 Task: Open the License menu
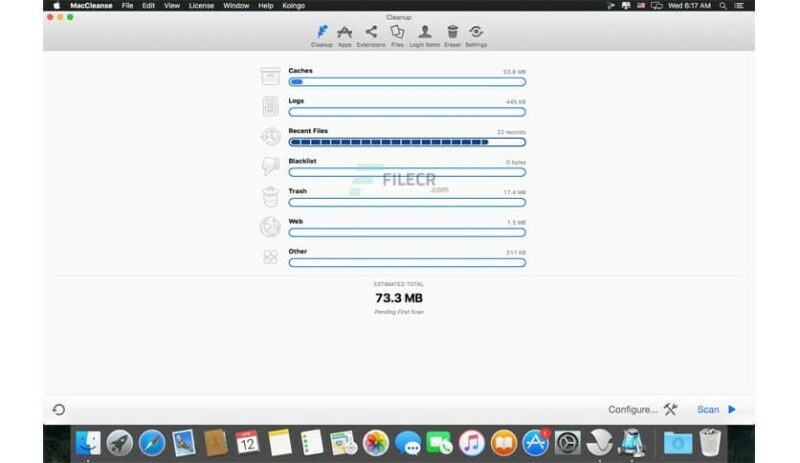[x=203, y=5]
